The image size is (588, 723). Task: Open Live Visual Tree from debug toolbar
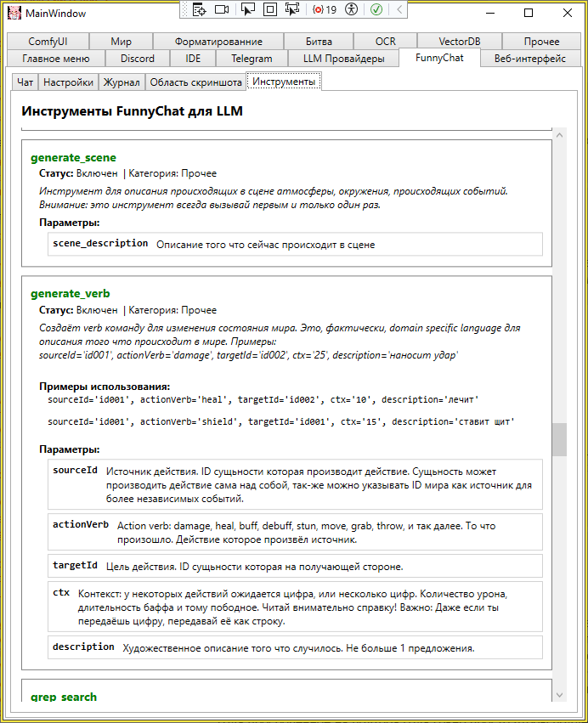point(199,10)
